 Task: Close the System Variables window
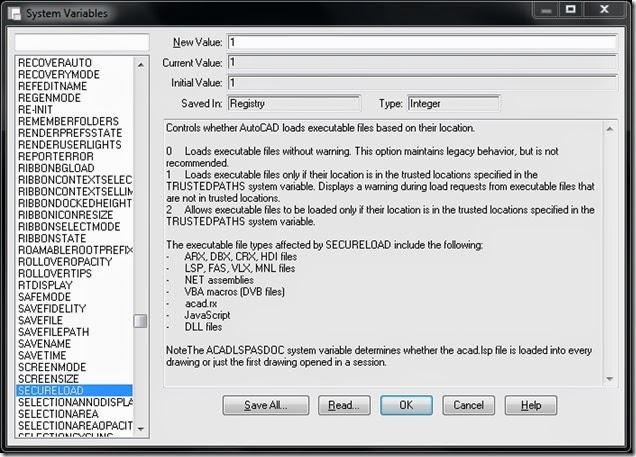pyautogui.click(x=604, y=9)
